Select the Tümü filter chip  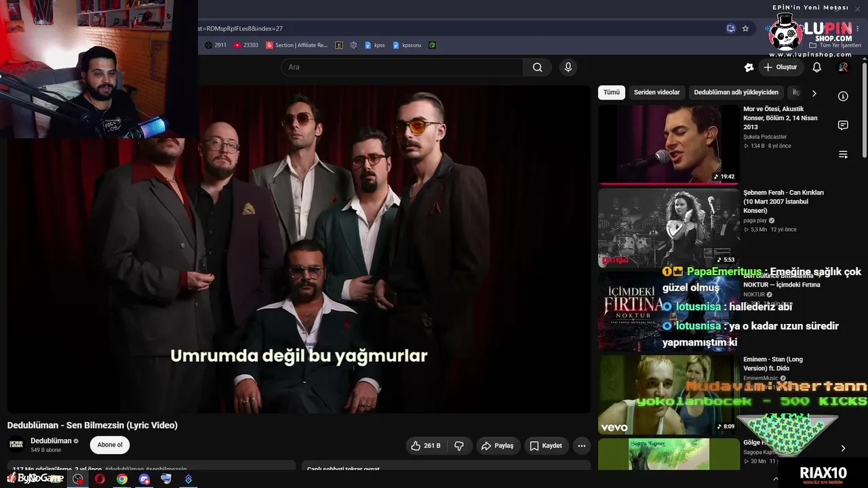click(612, 92)
